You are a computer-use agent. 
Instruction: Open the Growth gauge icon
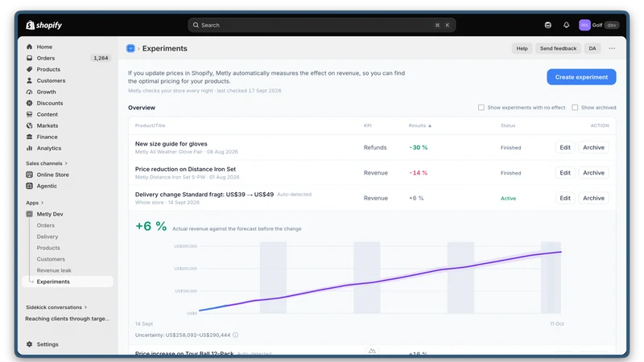tap(29, 92)
